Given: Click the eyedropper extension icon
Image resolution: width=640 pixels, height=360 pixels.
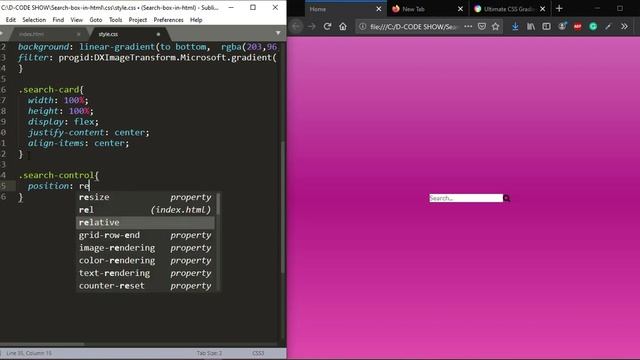Looking at the screenshot, I should coord(608,27).
